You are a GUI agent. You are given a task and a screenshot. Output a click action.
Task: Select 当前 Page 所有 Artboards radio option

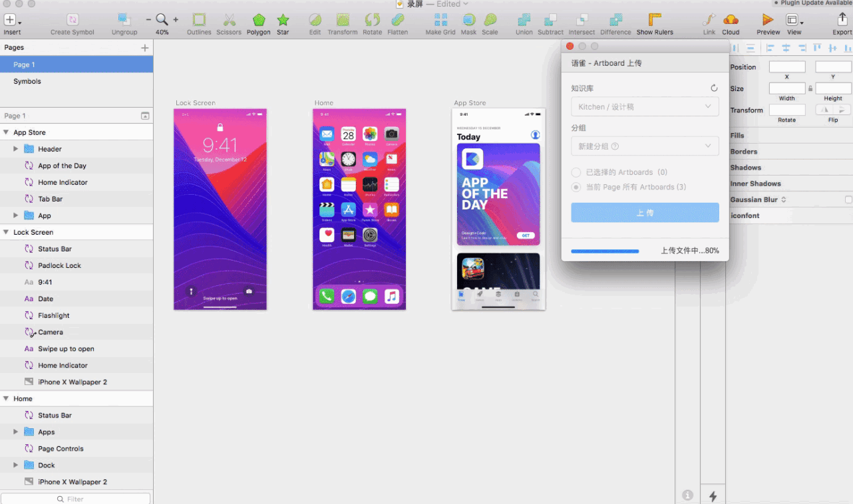(x=576, y=188)
